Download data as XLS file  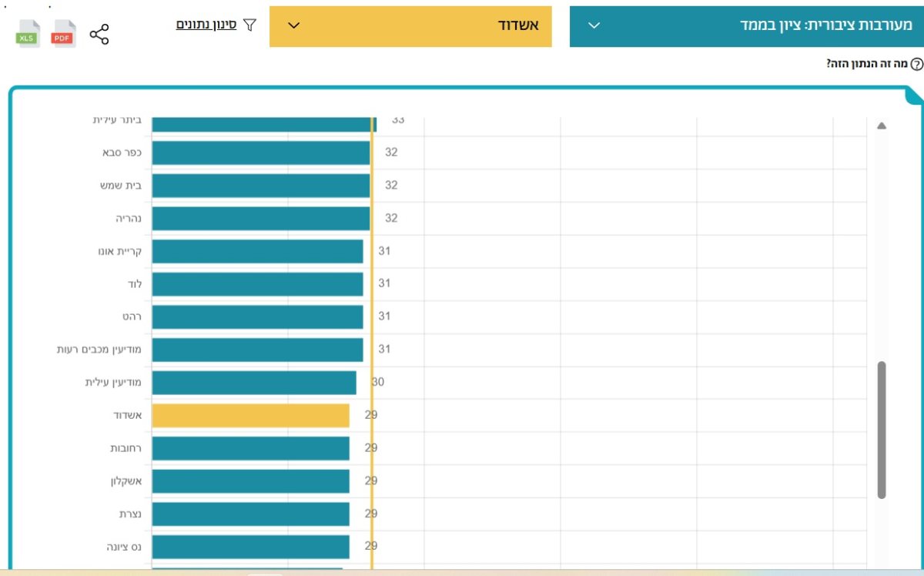[x=28, y=35]
